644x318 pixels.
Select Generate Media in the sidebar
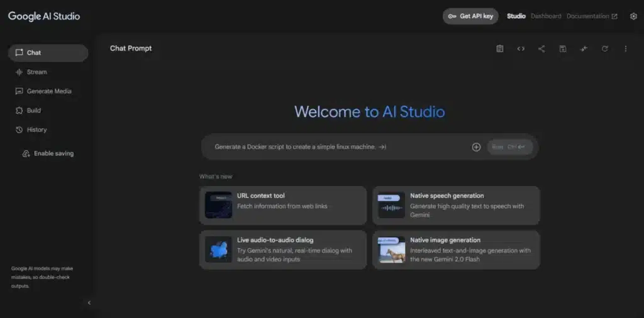(48, 91)
